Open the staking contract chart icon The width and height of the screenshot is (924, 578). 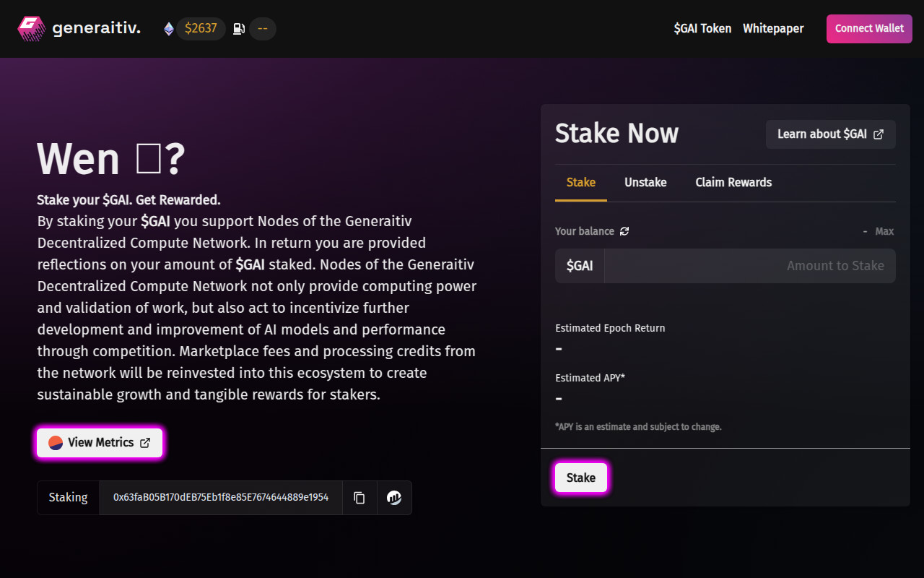(394, 498)
